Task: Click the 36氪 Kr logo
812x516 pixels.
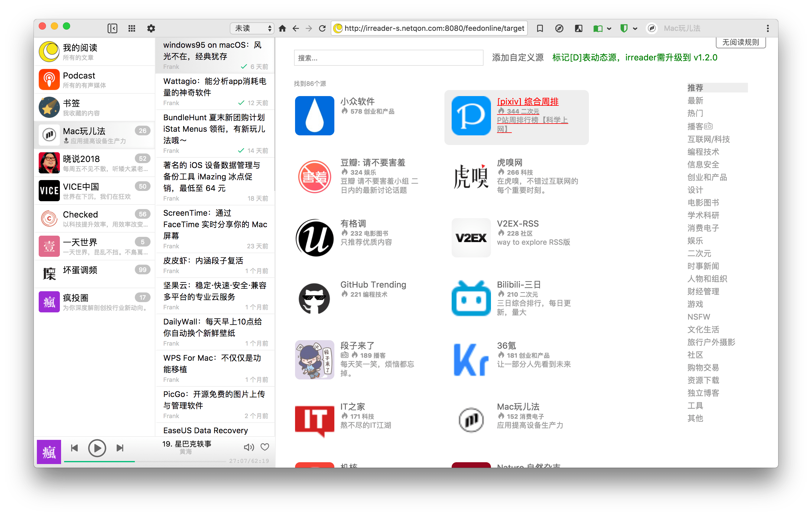Action: (x=471, y=360)
